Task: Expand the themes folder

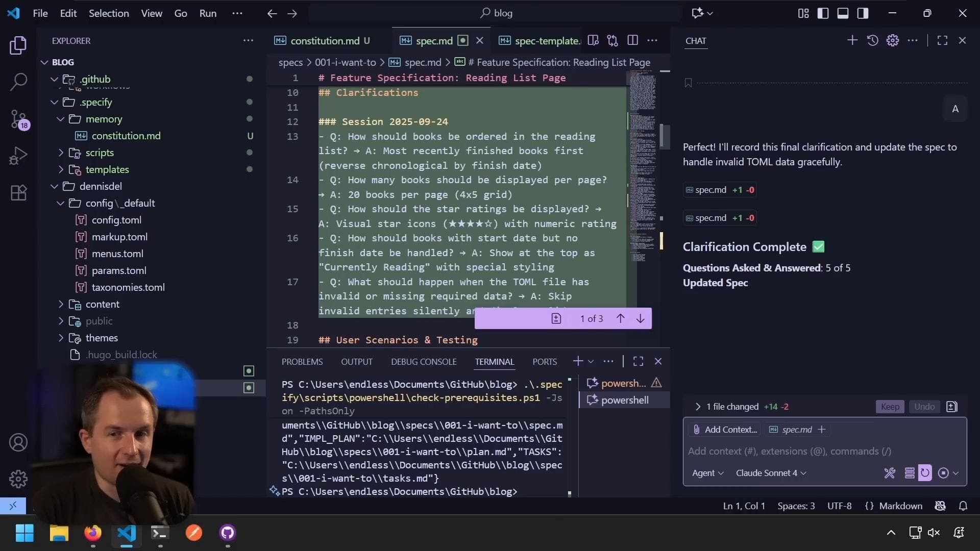Action: [x=102, y=338]
